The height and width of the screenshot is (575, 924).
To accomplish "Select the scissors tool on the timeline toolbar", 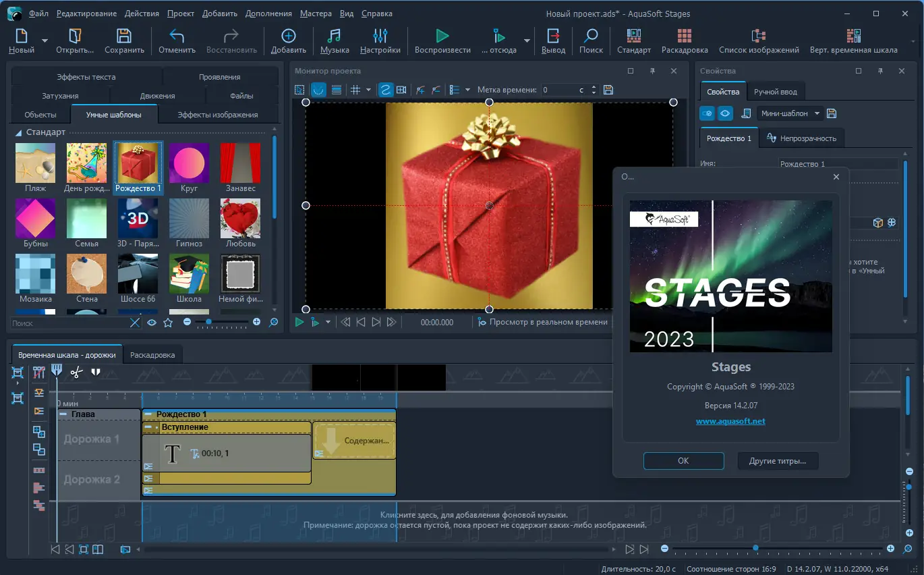I will click(77, 371).
